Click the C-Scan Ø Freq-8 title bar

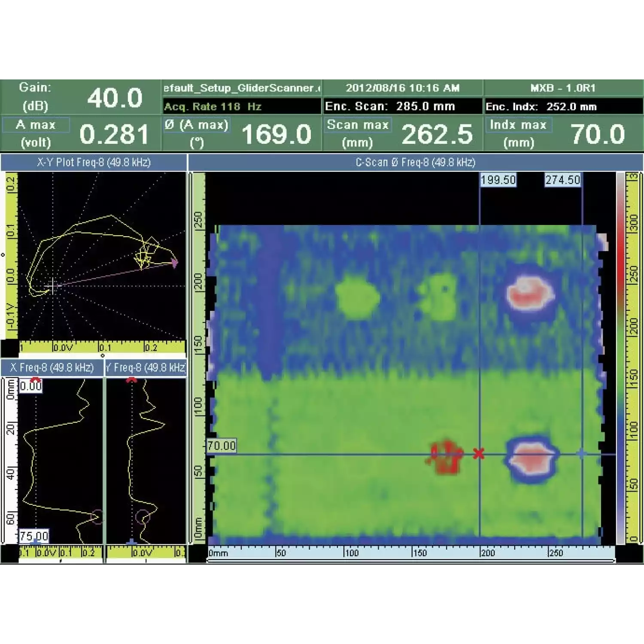415,162
